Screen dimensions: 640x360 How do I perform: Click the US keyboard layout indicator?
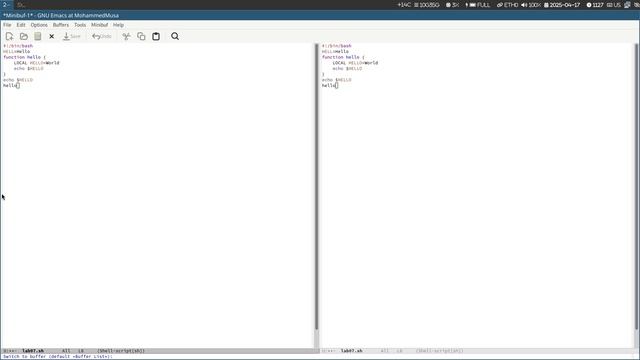point(613,5)
